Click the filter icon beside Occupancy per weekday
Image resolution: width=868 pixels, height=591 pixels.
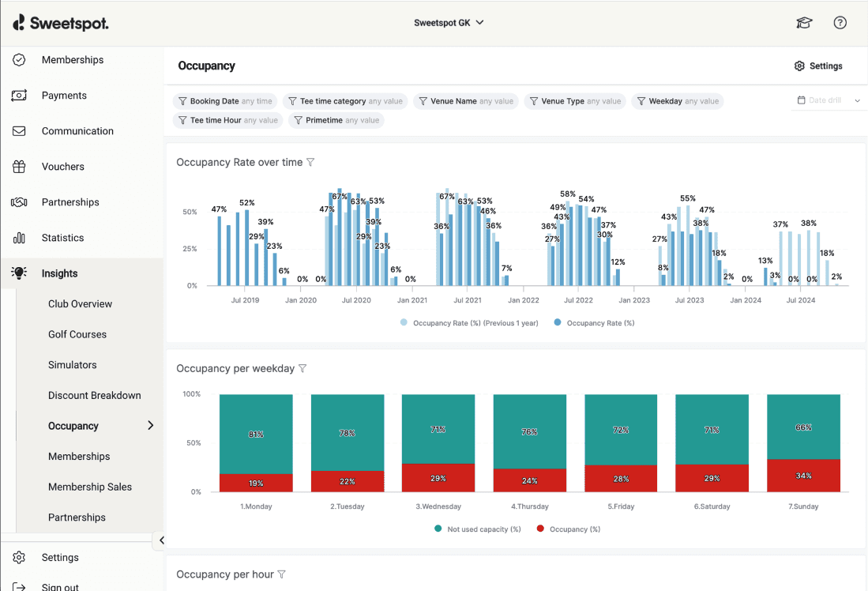(302, 368)
